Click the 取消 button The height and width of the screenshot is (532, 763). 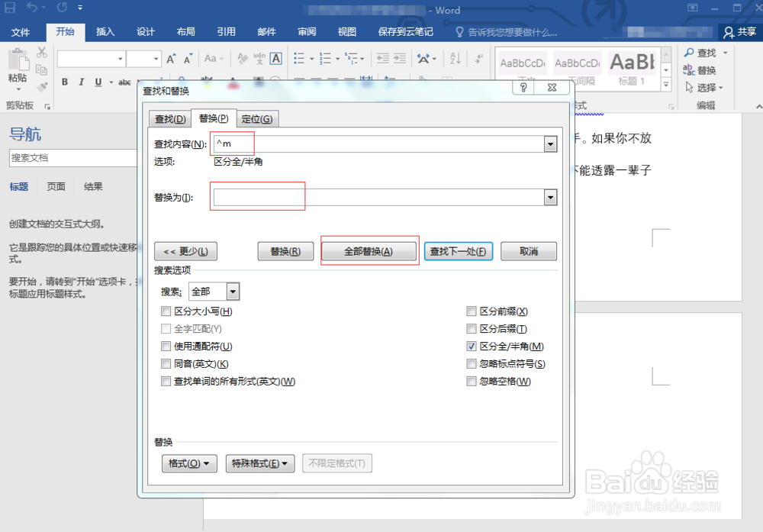point(528,250)
